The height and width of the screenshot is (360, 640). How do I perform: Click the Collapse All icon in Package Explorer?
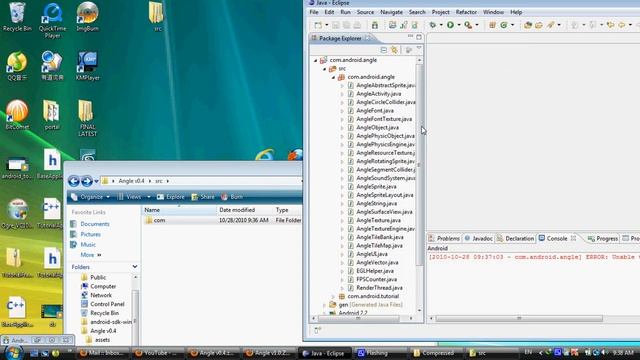point(384,50)
